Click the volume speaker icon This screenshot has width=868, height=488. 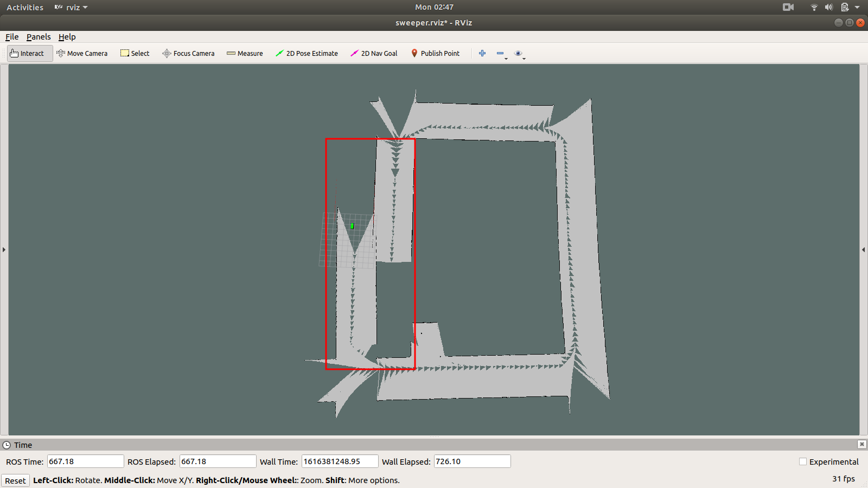pyautogui.click(x=828, y=7)
